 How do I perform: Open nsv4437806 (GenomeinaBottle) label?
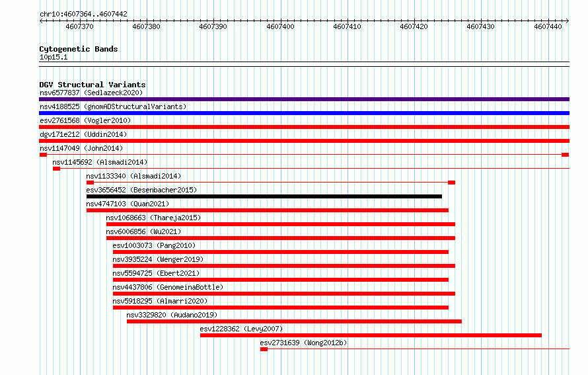click(x=168, y=287)
